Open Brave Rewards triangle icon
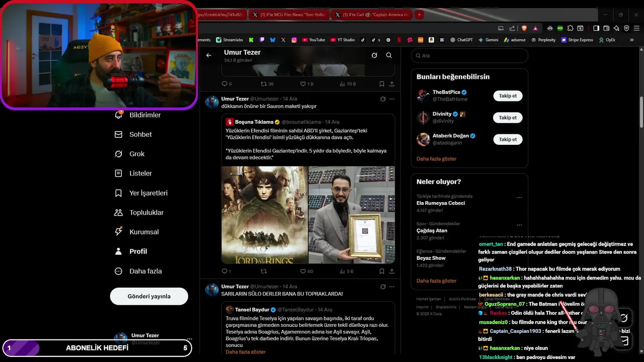The width and height of the screenshot is (644, 362). point(535,28)
